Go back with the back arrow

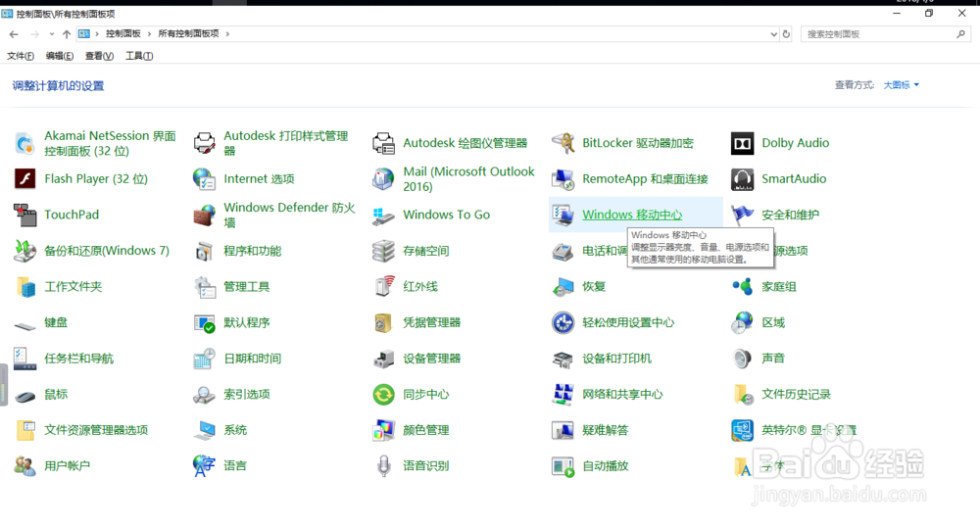tap(14, 34)
